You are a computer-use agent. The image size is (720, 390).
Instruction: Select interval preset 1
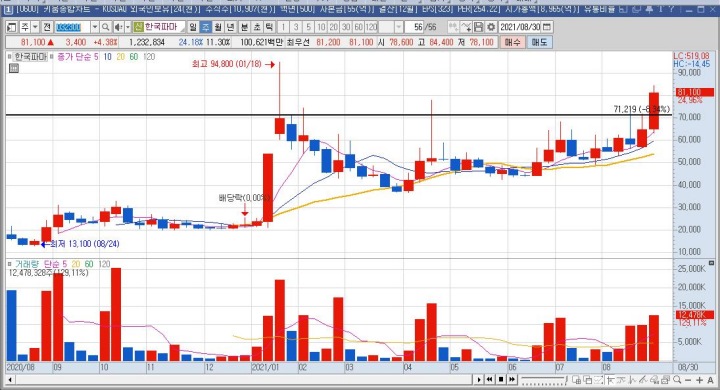[x=283, y=27]
